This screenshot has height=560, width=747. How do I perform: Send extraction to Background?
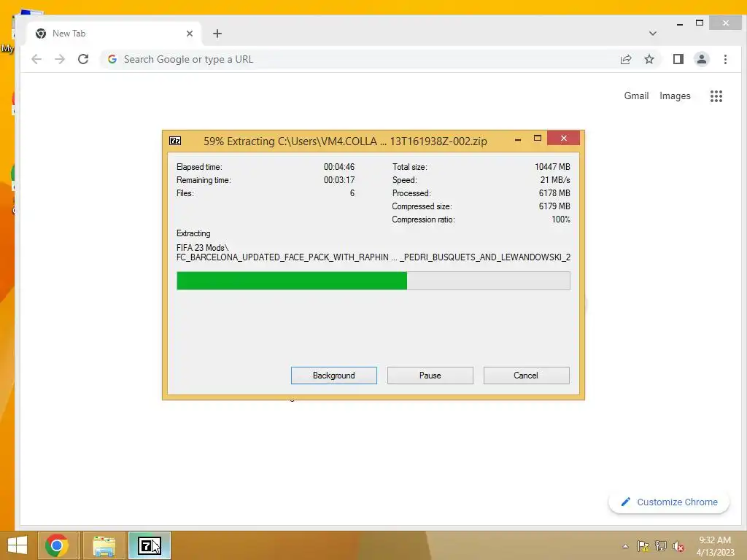click(333, 376)
